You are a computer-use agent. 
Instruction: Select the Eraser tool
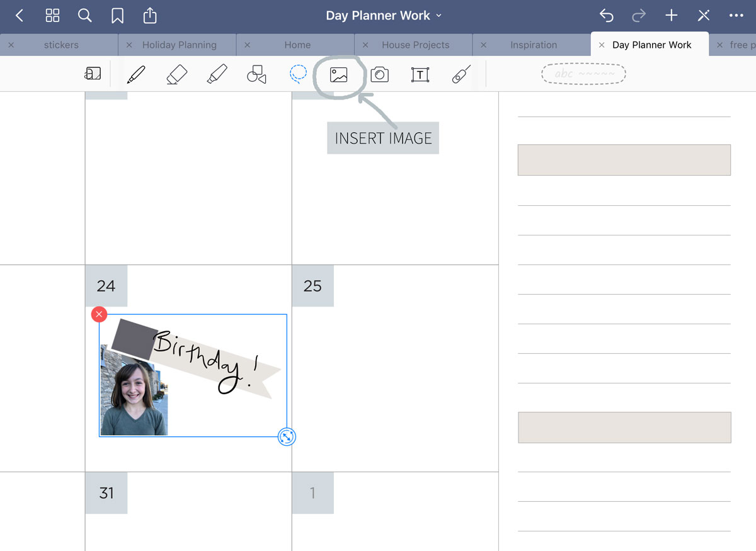[176, 75]
